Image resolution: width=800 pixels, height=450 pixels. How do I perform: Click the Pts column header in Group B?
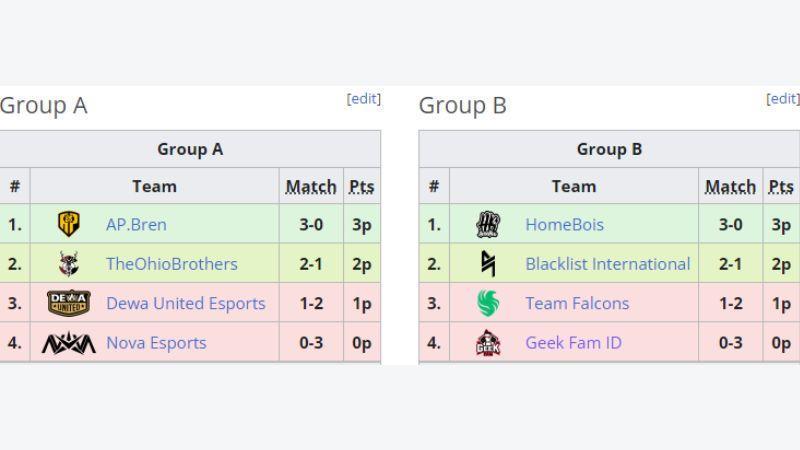click(x=781, y=187)
